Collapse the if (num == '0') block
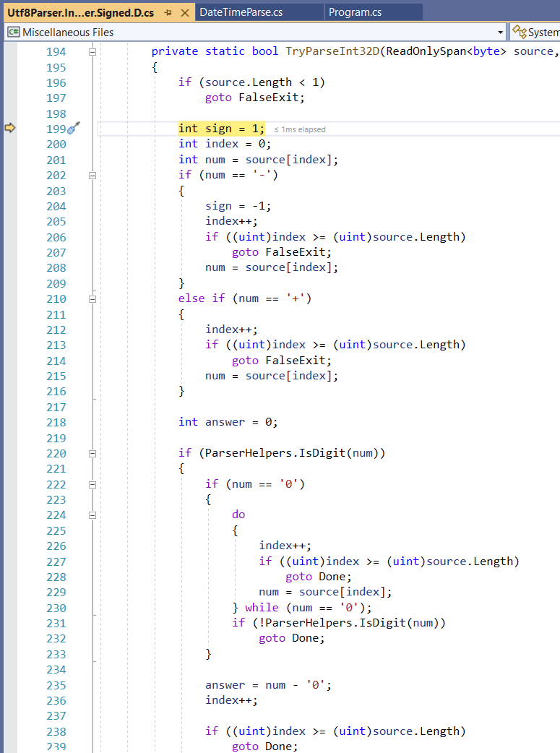This screenshot has height=753, width=560. 92,484
